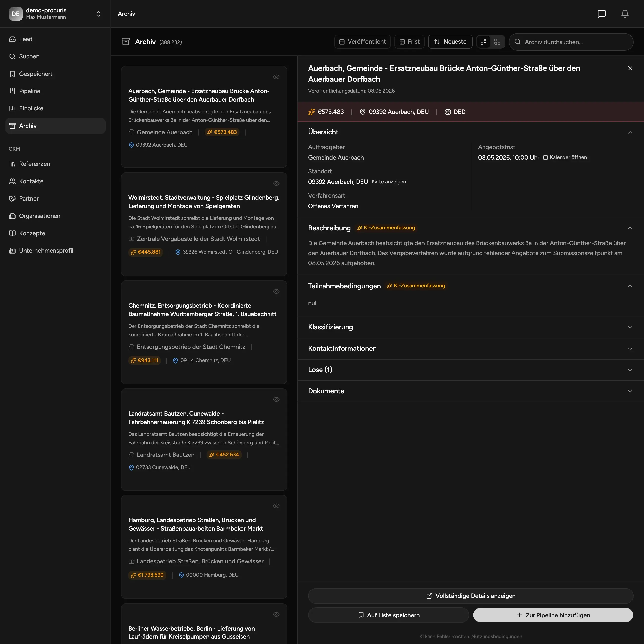
Task: Click the €452.634 estimated value badge
Action: pos(224,455)
